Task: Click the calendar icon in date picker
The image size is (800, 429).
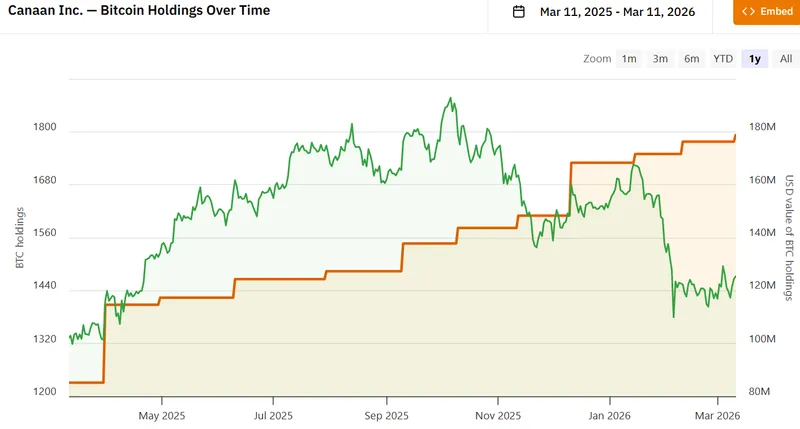Action: point(518,12)
